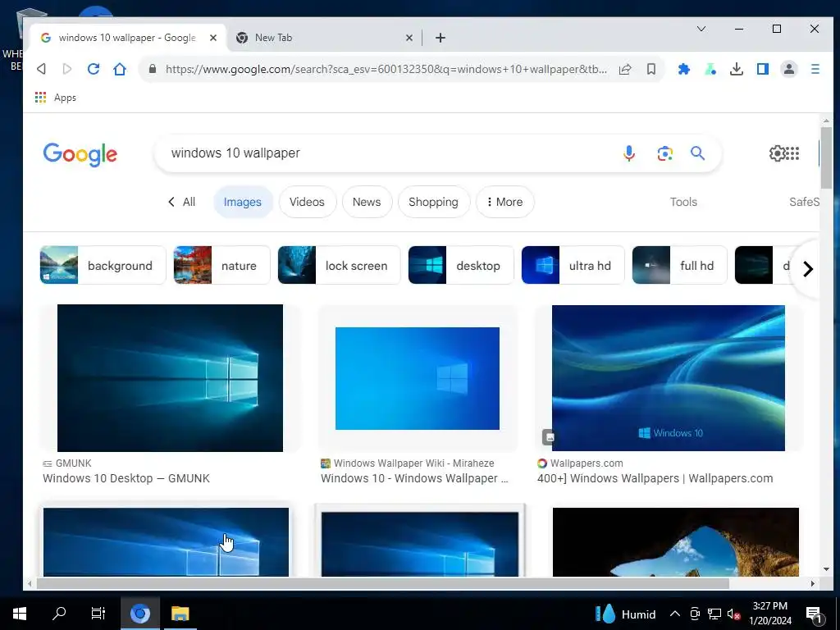840x630 pixels.
Task: Click the address bar URL
Action: tap(386, 69)
